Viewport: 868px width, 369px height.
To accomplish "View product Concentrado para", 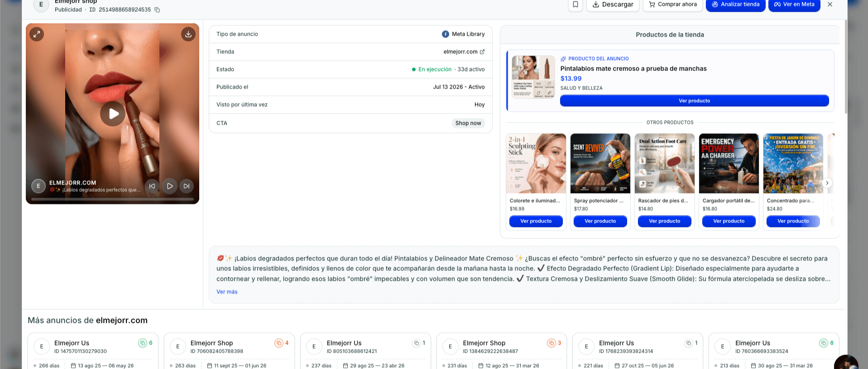I will [x=793, y=221].
